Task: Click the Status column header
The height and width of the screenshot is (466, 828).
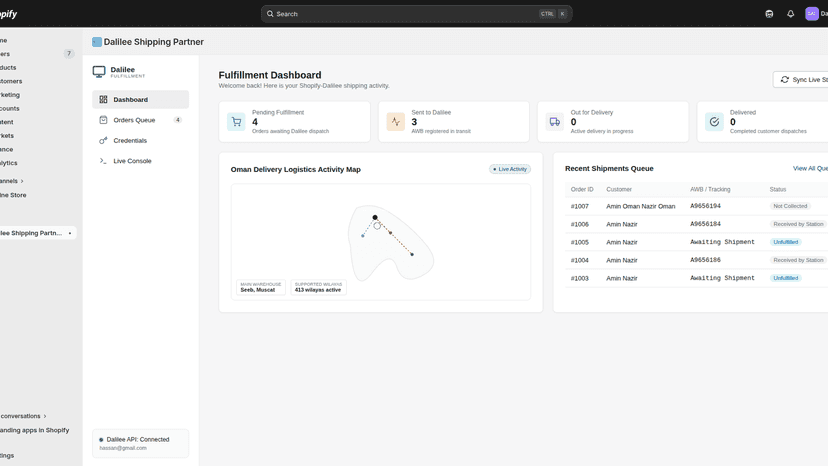Action: 778,189
